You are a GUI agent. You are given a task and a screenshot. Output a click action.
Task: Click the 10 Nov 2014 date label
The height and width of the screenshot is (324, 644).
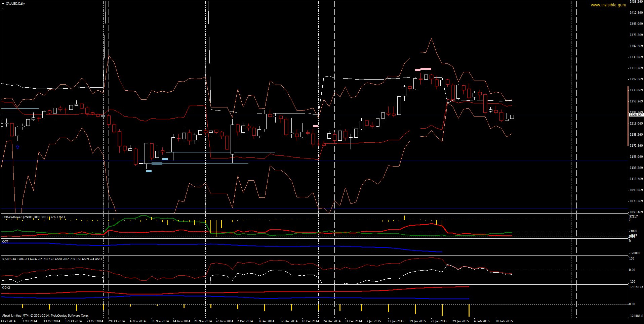point(160,321)
